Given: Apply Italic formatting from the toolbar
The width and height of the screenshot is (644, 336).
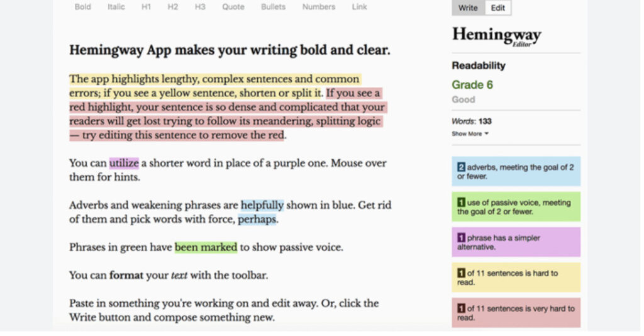Looking at the screenshot, I should click(116, 7).
